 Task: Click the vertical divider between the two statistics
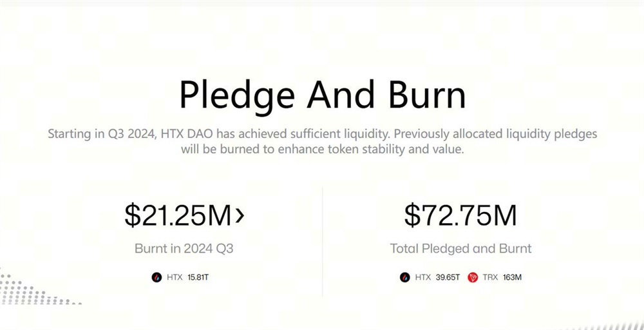click(x=322, y=245)
